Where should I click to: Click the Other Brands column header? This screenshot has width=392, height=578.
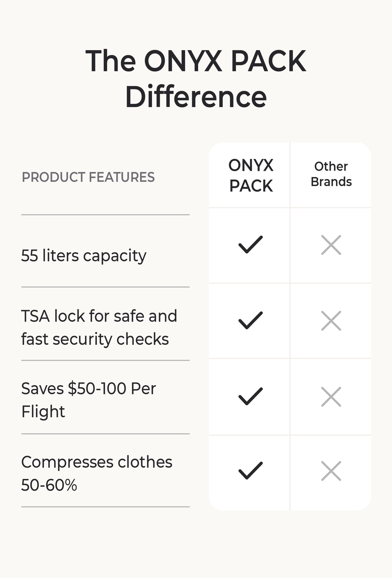click(x=331, y=174)
